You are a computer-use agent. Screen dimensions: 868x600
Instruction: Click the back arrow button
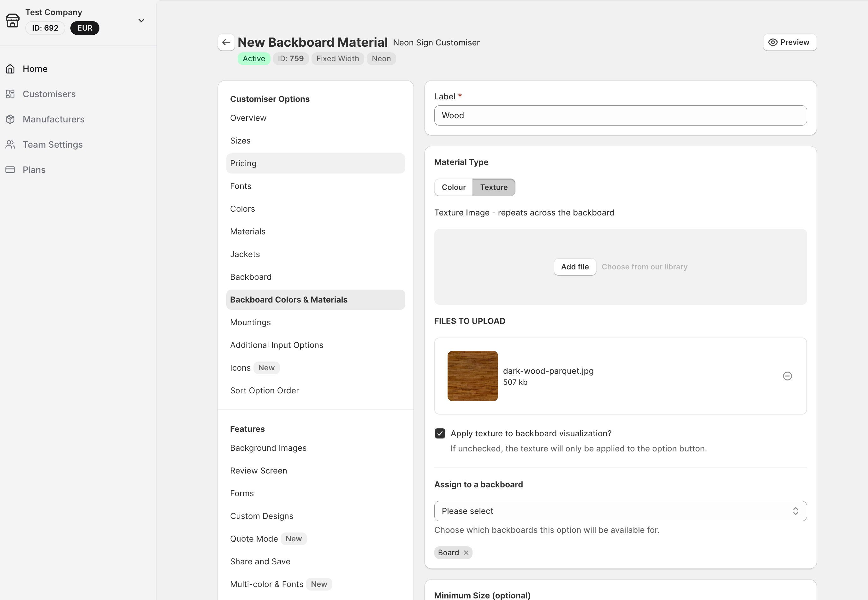[226, 43]
